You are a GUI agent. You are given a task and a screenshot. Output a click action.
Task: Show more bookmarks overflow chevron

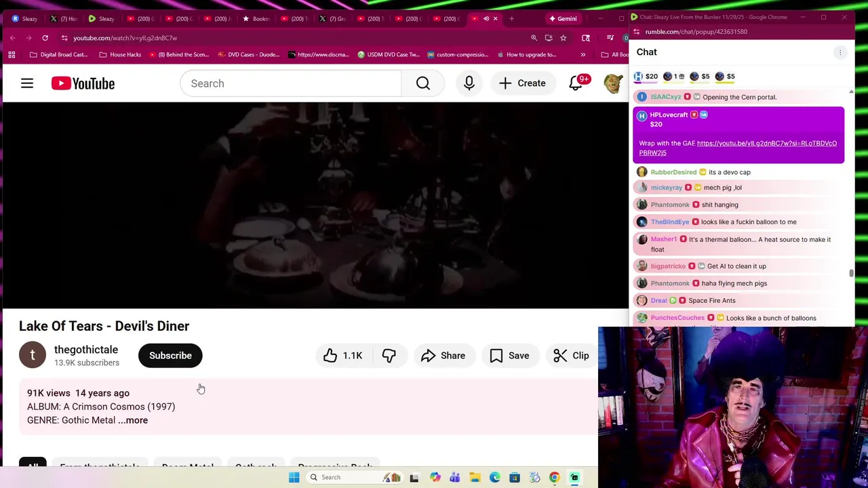583,55
